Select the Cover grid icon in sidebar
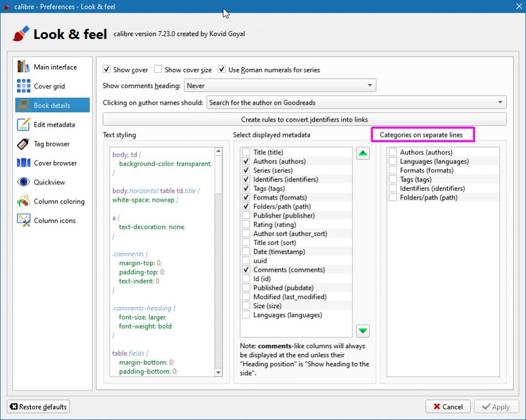526x420 pixels. tap(23, 86)
